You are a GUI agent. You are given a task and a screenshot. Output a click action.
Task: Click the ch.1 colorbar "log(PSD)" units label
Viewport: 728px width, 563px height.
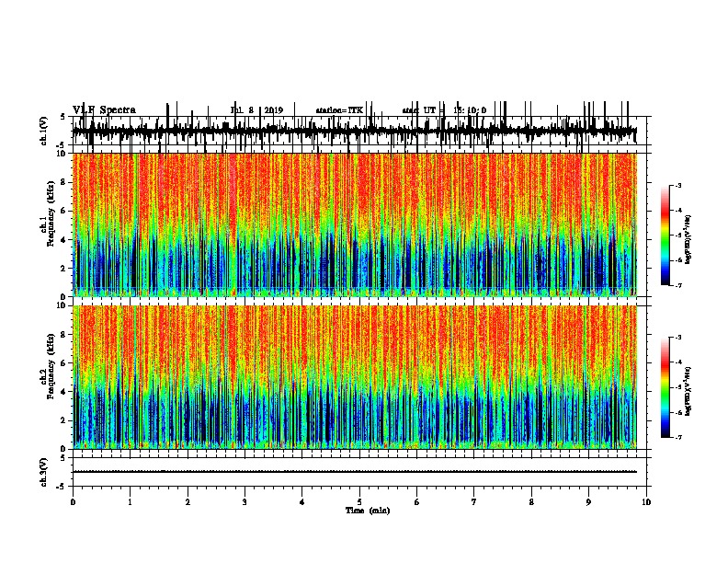click(x=688, y=239)
